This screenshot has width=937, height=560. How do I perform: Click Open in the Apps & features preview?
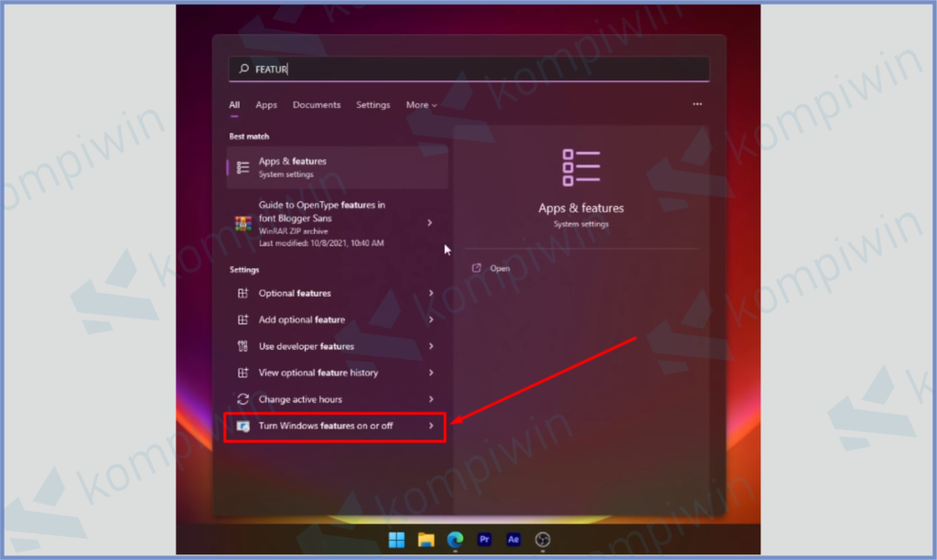point(500,268)
